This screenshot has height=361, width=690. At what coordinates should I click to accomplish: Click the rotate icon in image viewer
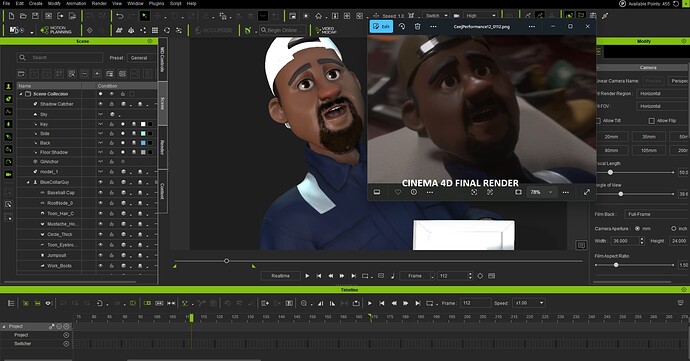(402, 26)
